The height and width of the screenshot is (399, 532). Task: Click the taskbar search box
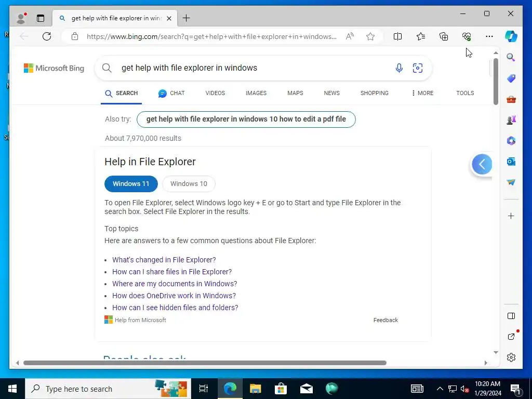(x=108, y=389)
